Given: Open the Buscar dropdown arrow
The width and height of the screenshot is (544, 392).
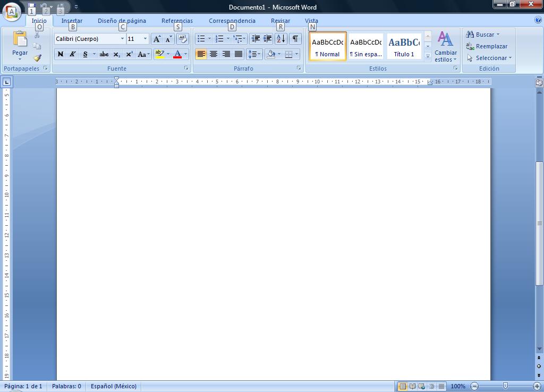Looking at the screenshot, I should click(x=498, y=35).
